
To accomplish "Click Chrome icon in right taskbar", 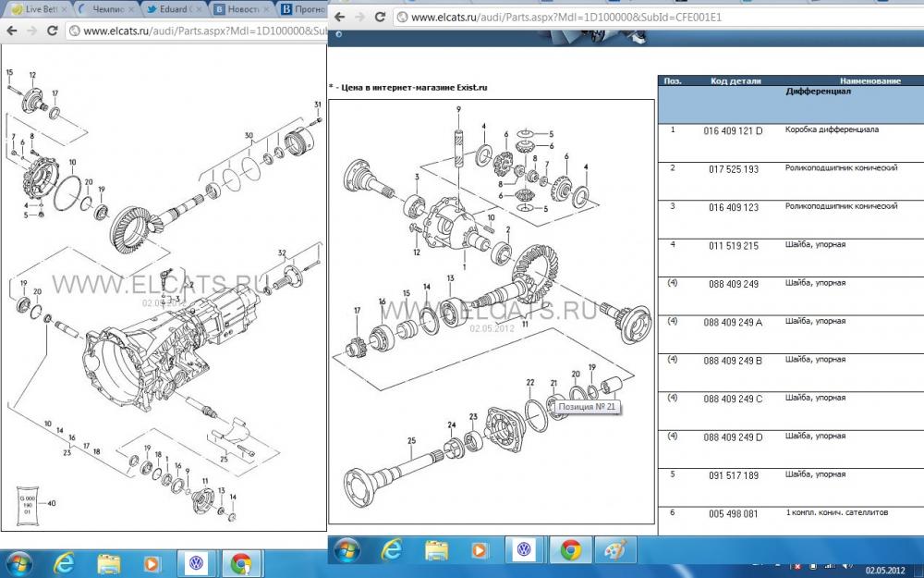I will 570,550.
